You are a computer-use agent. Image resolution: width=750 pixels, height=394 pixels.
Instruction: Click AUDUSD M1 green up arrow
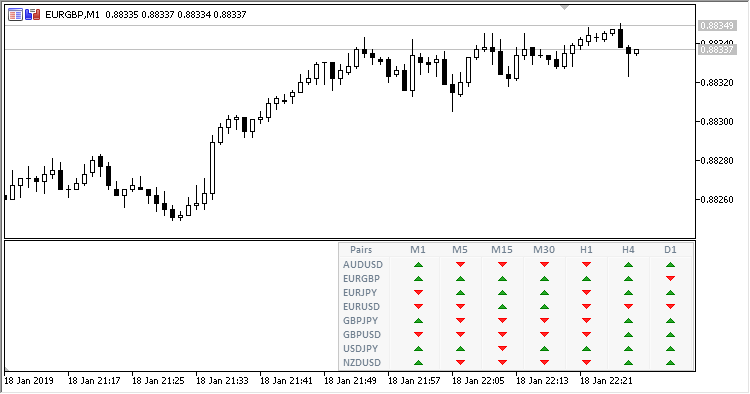click(419, 264)
